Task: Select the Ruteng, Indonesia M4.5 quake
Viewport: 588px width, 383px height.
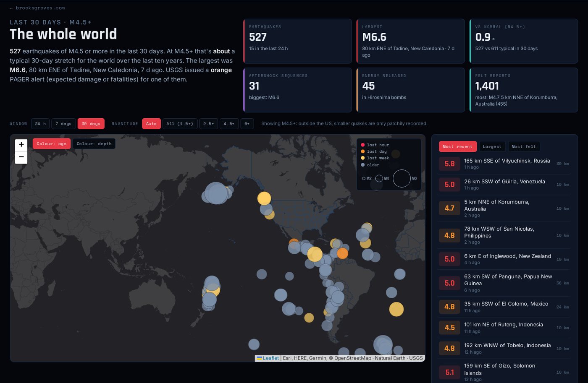Action: click(x=504, y=328)
